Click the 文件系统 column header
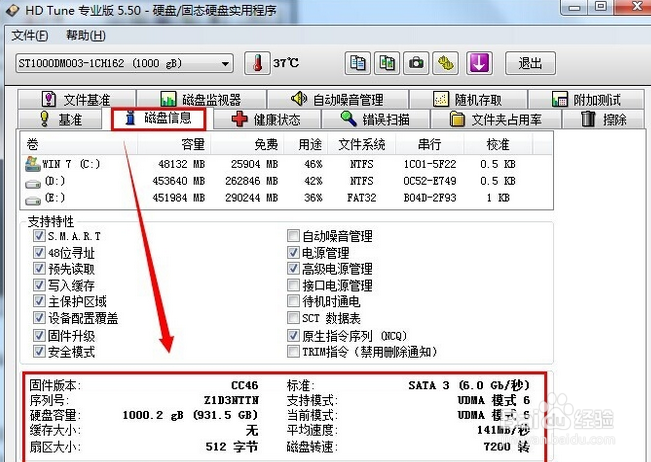Screen dimensions: 651x462 tap(362, 144)
